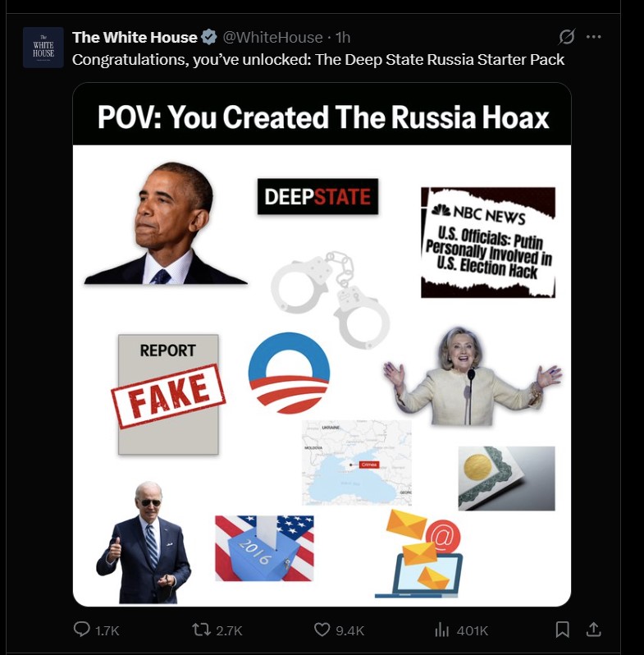Click the 1h timestamp link
This screenshot has height=655, width=644.
pos(343,37)
